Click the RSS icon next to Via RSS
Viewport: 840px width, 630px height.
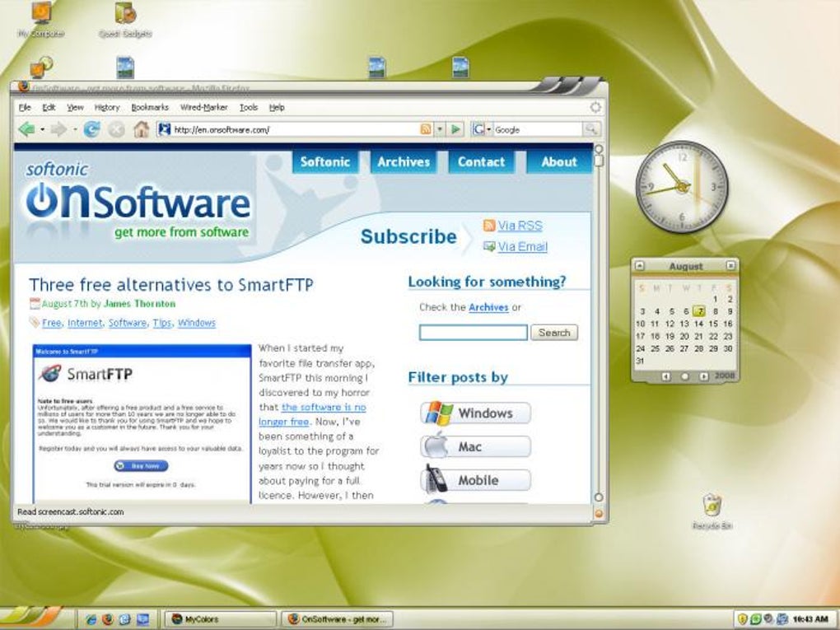tap(489, 226)
